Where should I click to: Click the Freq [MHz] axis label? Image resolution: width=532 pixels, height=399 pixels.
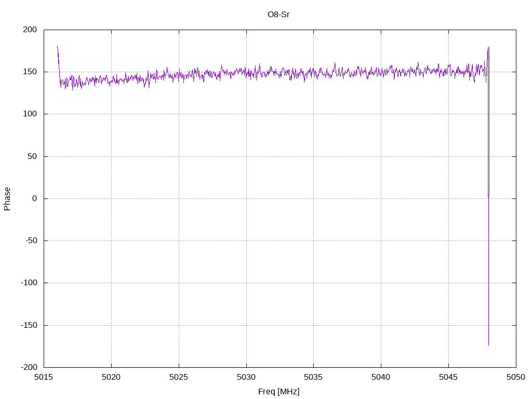278,392
